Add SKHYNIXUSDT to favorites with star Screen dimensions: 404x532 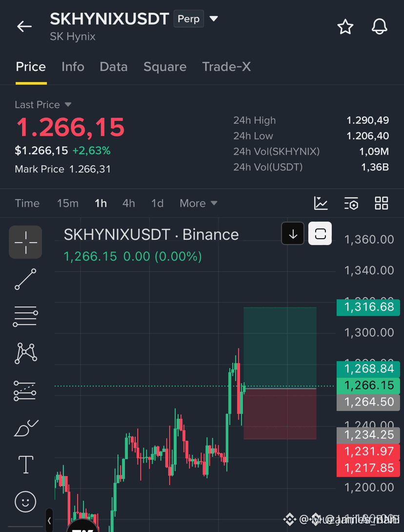click(x=345, y=26)
